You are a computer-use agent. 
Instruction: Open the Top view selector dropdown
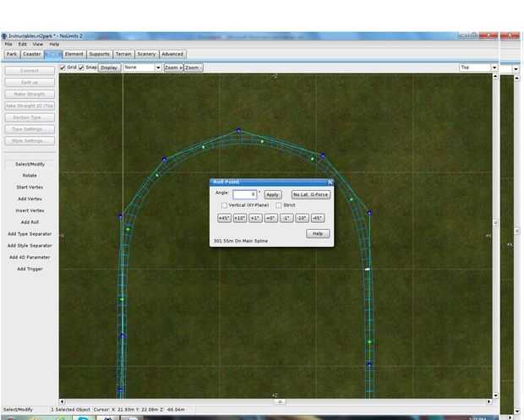click(478, 68)
